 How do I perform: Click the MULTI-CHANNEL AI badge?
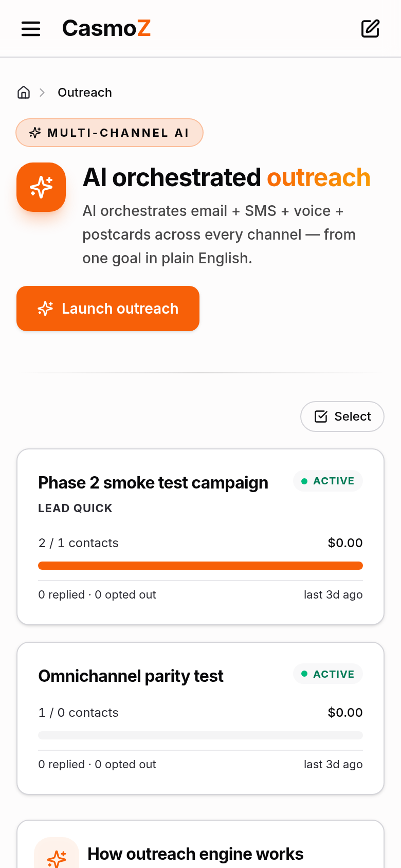point(110,133)
